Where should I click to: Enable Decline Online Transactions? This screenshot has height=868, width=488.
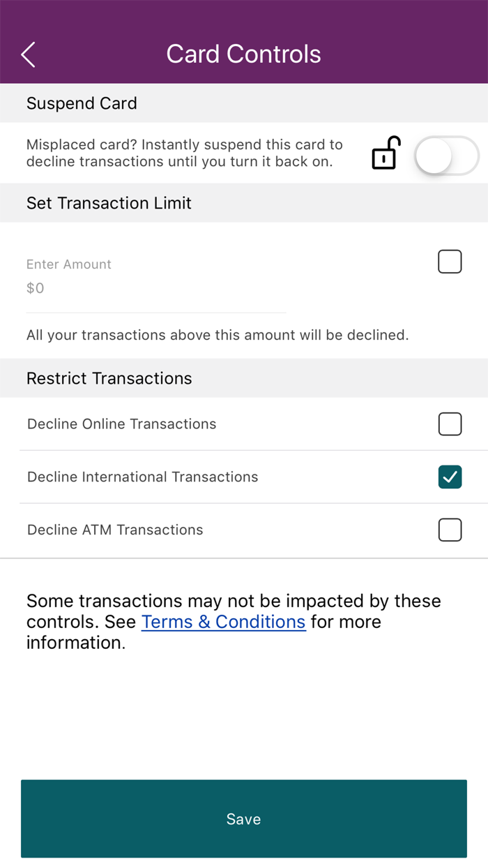click(x=450, y=424)
